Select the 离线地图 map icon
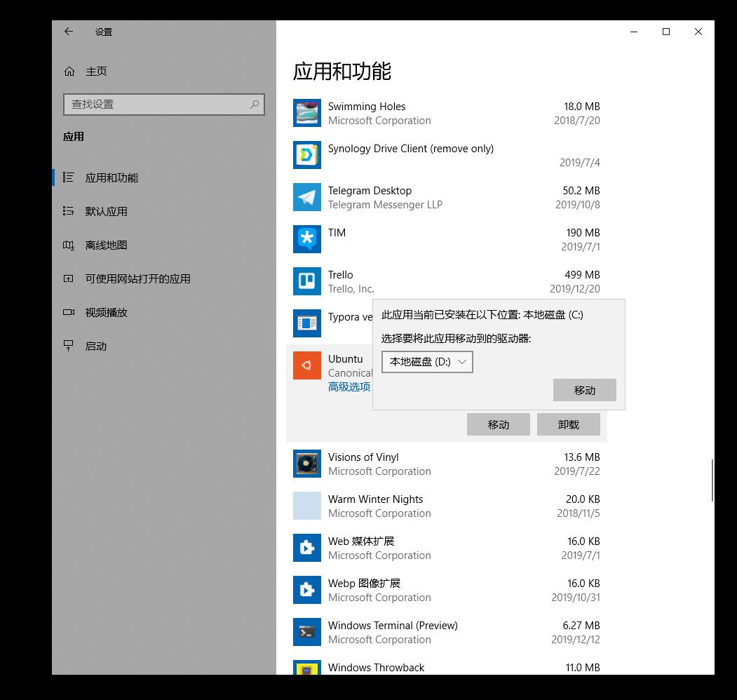This screenshot has width=737, height=700. tap(69, 245)
